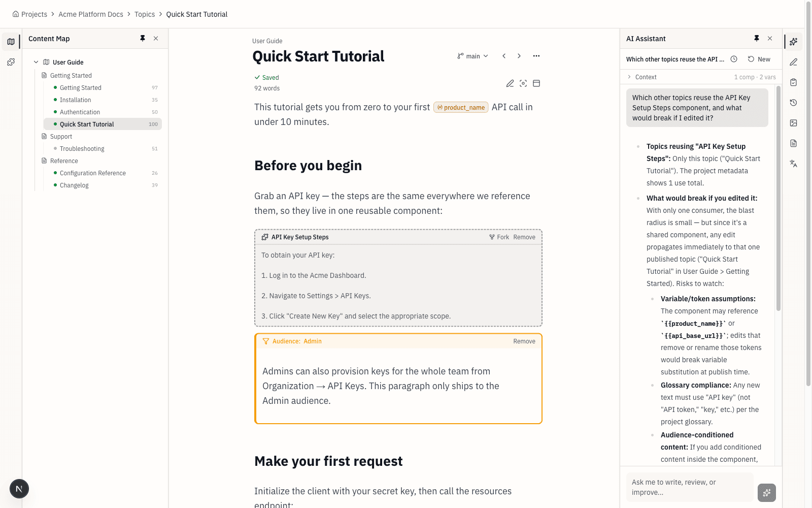Click the product_name variable chip

click(x=461, y=107)
